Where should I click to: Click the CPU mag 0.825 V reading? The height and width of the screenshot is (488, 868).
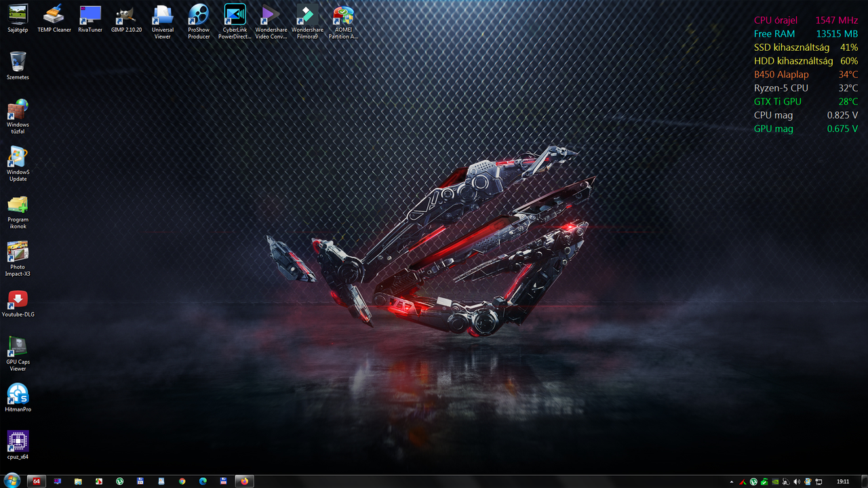pos(806,115)
